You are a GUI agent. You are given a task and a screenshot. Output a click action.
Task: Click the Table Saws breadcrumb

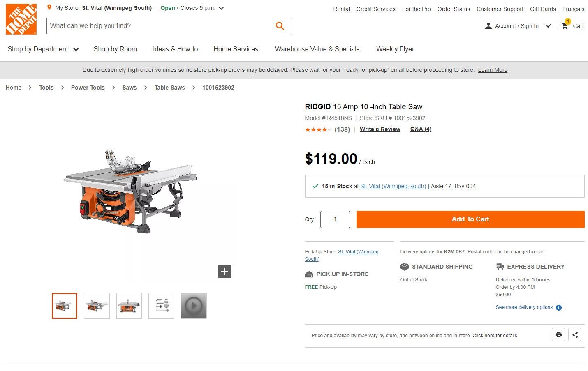point(169,88)
